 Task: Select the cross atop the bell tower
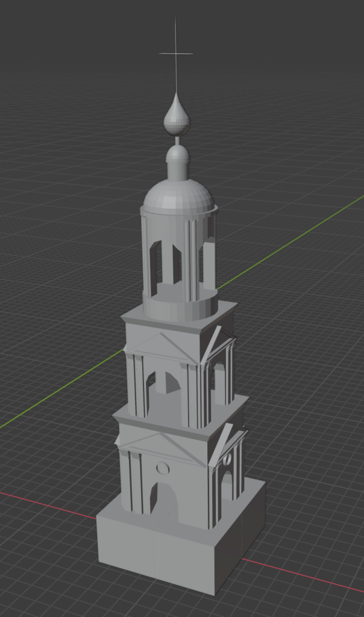(x=175, y=54)
